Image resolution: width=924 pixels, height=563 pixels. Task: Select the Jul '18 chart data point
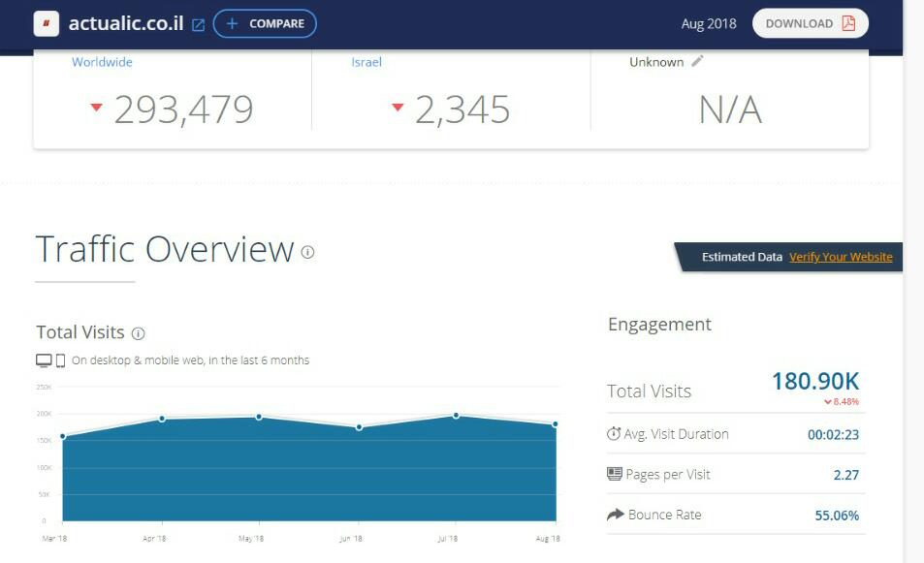coord(456,415)
